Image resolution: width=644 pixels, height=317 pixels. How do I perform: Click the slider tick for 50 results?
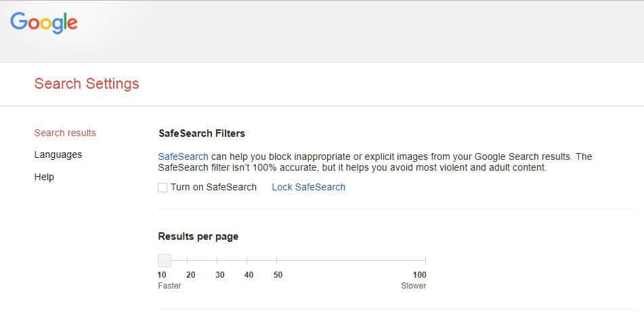click(277, 260)
